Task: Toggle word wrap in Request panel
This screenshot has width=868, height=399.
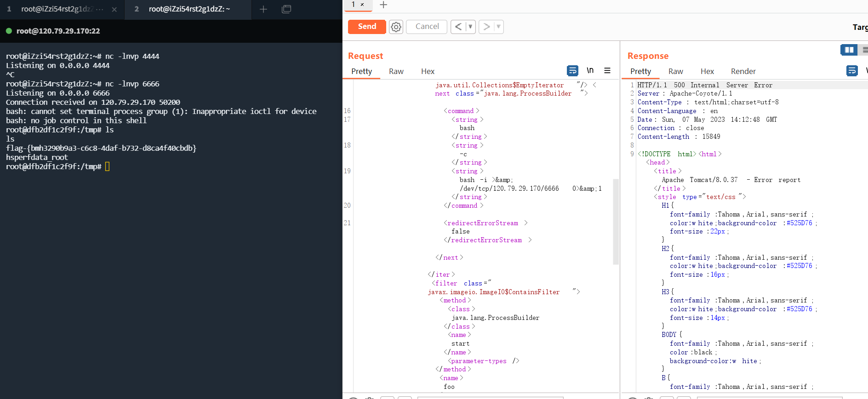Action: (572, 71)
